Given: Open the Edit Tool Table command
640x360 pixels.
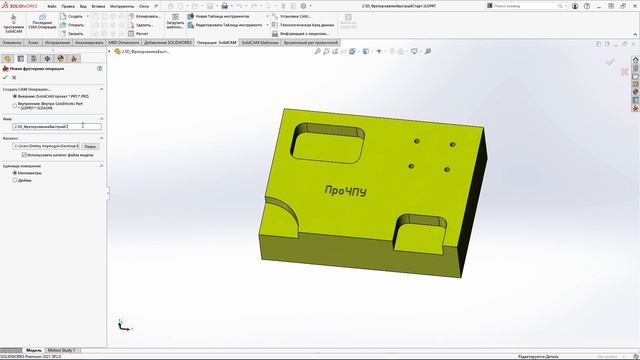Looking at the screenshot, I should click(225, 25).
